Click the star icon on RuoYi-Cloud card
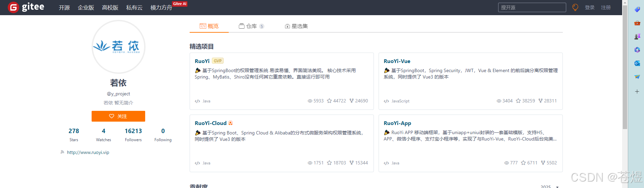The height and width of the screenshot is (188, 644). [x=329, y=163]
